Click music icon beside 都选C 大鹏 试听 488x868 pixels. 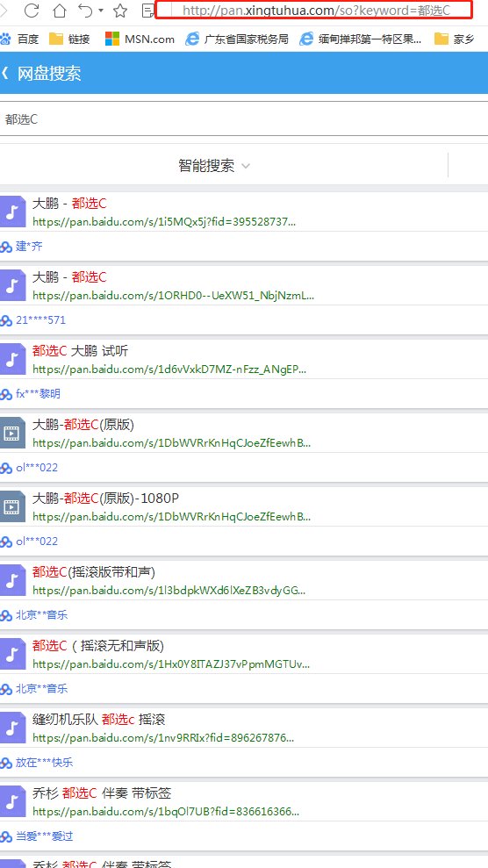coord(12,359)
